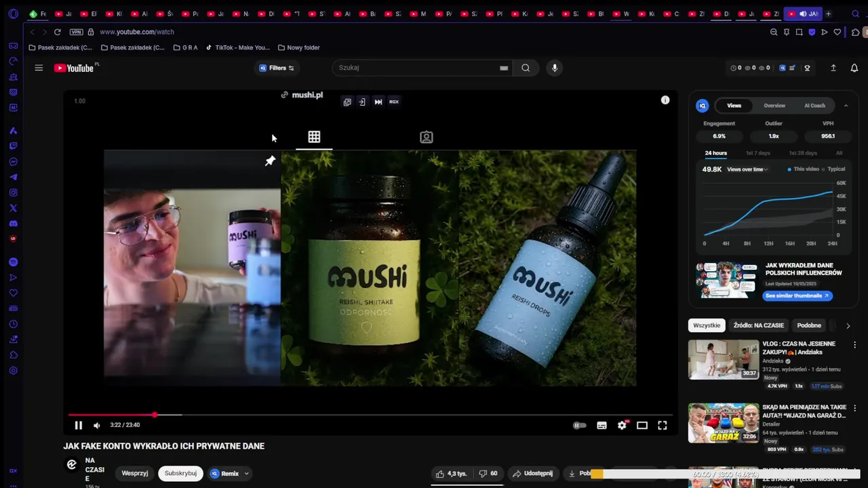Click the Wesprzyj button
Image resolution: width=868 pixels, height=488 pixels.
135,473
